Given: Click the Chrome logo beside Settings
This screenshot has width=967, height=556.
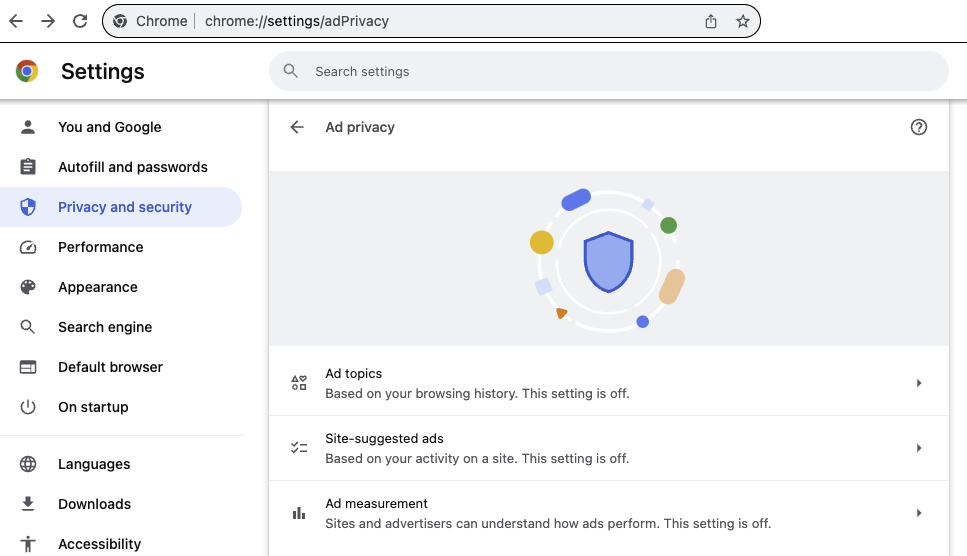Looking at the screenshot, I should (x=27, y=71).
